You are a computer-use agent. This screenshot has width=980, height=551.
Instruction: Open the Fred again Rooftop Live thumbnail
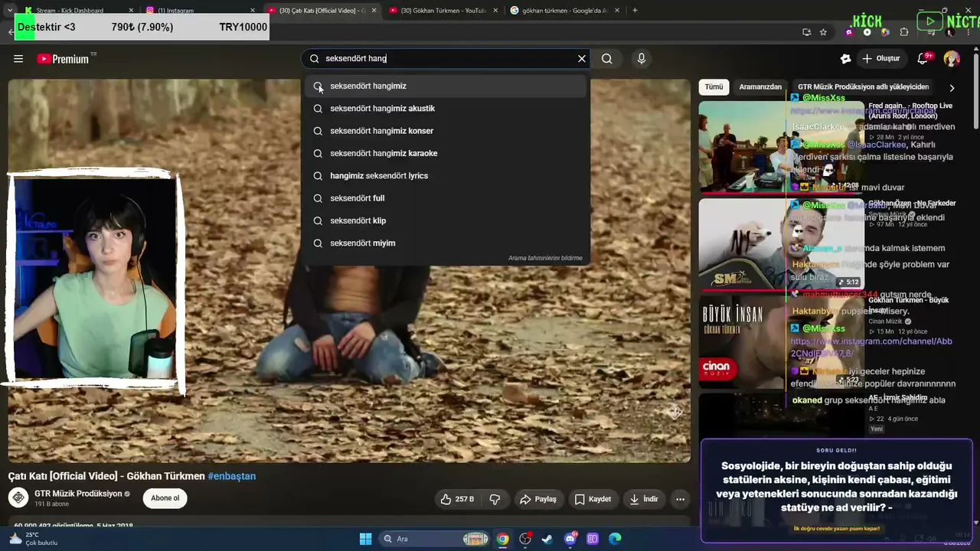[781, 146]
